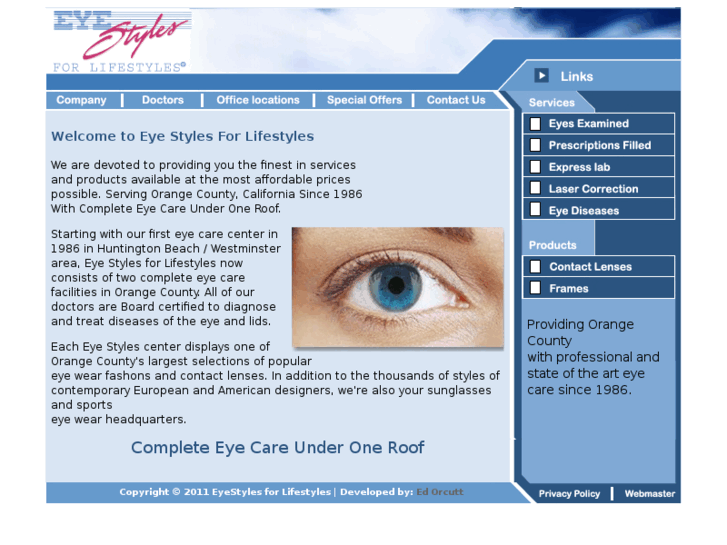This screenshot has width=727, height=545.
Task: Click the blue eye photo
Action: pos(398,287)
